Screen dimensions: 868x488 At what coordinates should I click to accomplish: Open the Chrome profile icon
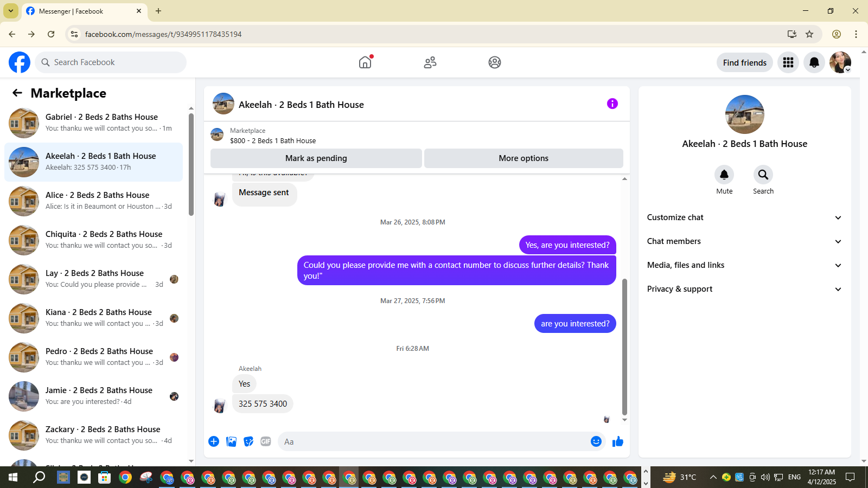point(837,34)
